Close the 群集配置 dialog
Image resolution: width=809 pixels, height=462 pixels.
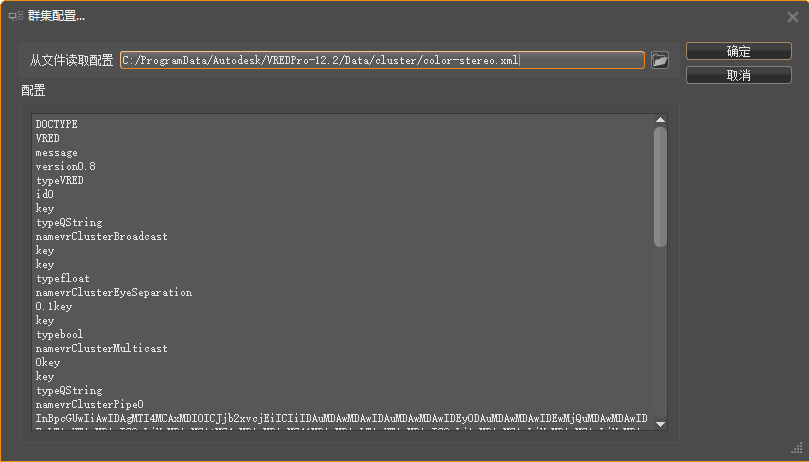tap(793, 17)
